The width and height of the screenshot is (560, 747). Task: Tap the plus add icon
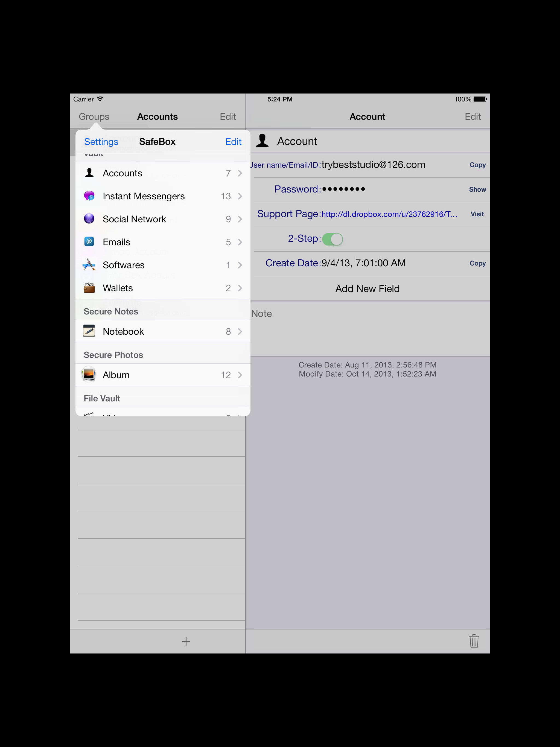point(186,641)
